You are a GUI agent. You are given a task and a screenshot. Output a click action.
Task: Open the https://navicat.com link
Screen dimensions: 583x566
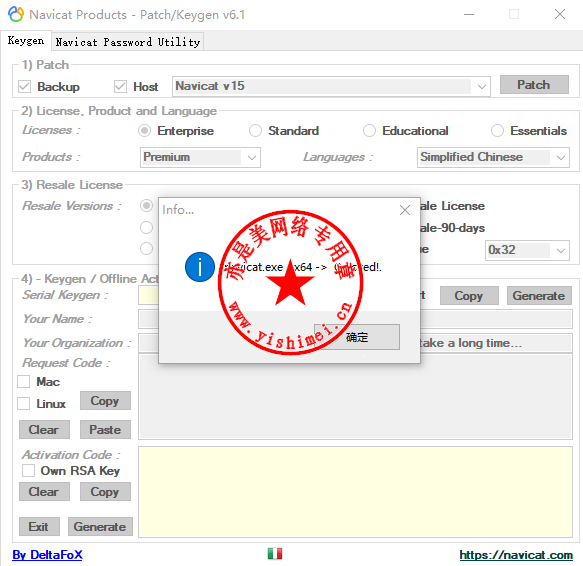tap(516, 555)
